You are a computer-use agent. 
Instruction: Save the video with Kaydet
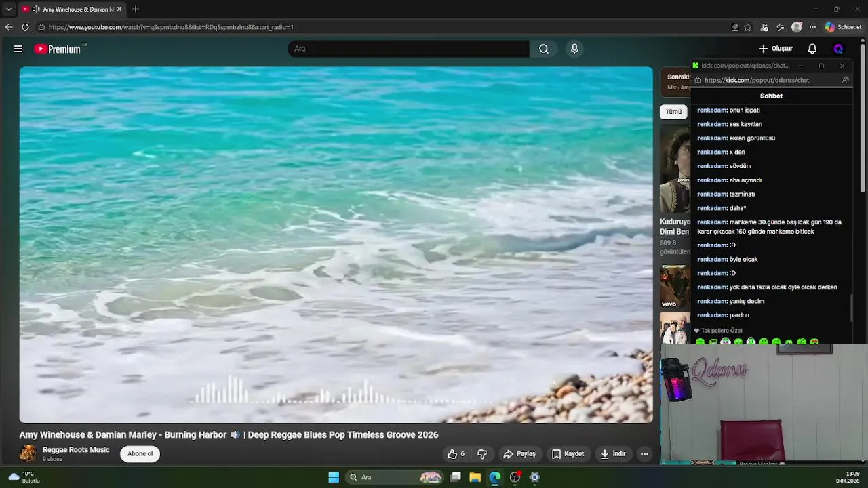568,454
